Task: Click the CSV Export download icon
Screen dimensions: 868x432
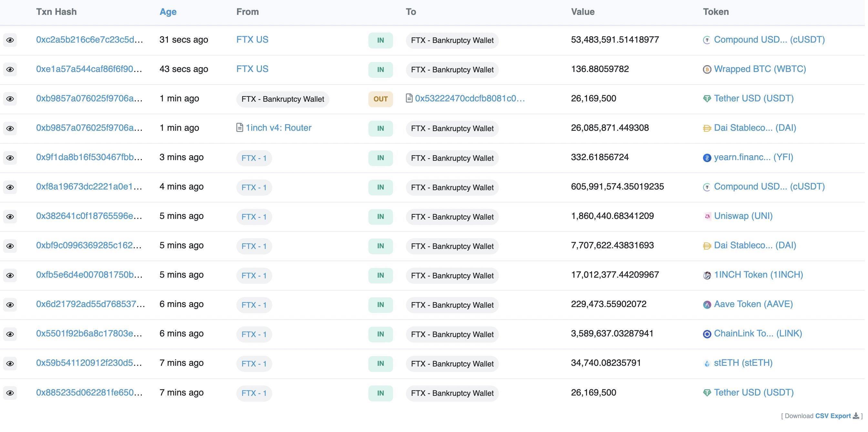Action: tap(855, 416)
